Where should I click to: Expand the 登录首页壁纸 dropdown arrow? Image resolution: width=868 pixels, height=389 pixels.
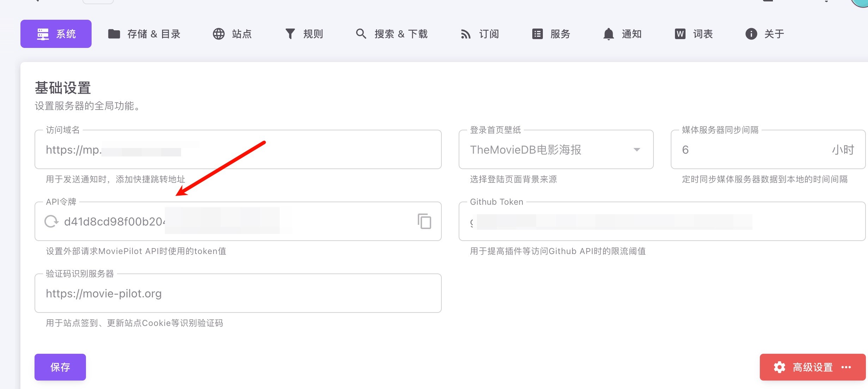(637, 150)
